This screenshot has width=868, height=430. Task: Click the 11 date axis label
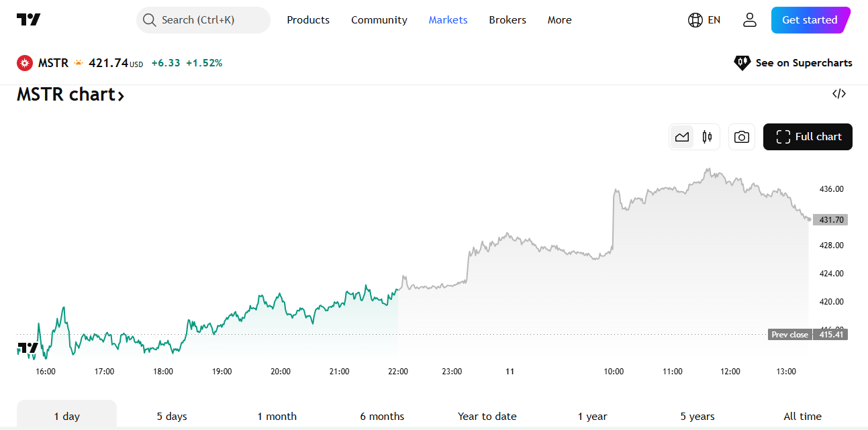tap(510, 372)
